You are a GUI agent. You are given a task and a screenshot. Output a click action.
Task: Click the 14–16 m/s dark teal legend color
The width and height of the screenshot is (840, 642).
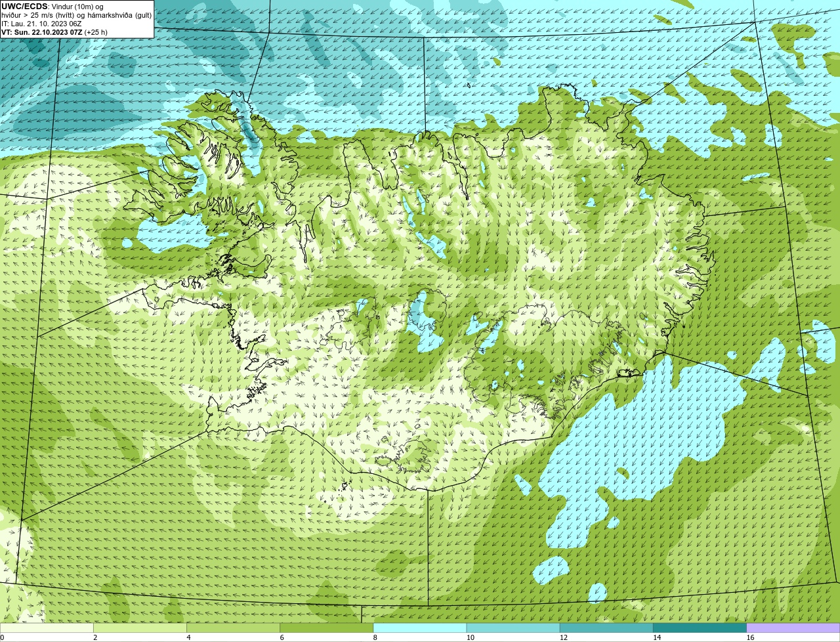700,628
